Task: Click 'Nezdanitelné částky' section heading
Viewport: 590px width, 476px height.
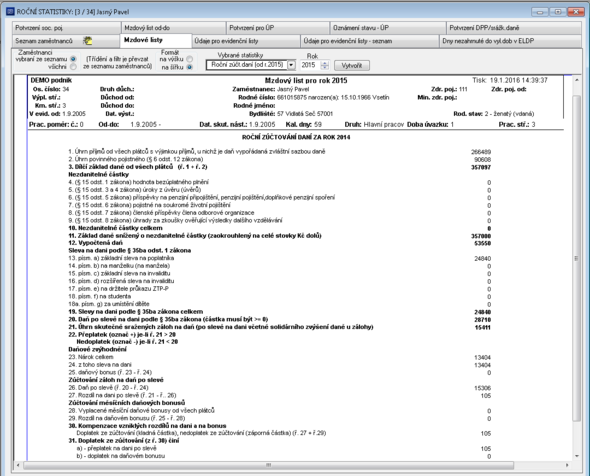Action: point(99,175)
